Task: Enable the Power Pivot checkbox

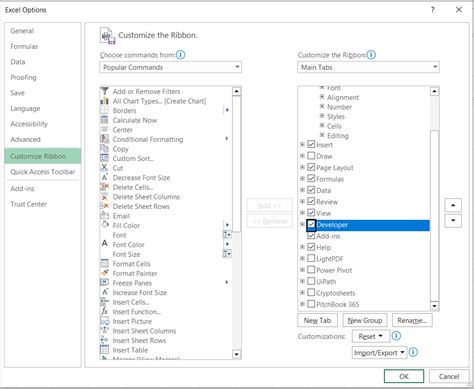Action: (311, 270)
